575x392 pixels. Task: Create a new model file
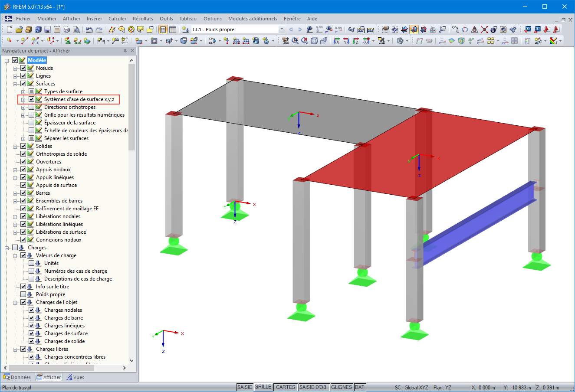click(x=10, y=29)
